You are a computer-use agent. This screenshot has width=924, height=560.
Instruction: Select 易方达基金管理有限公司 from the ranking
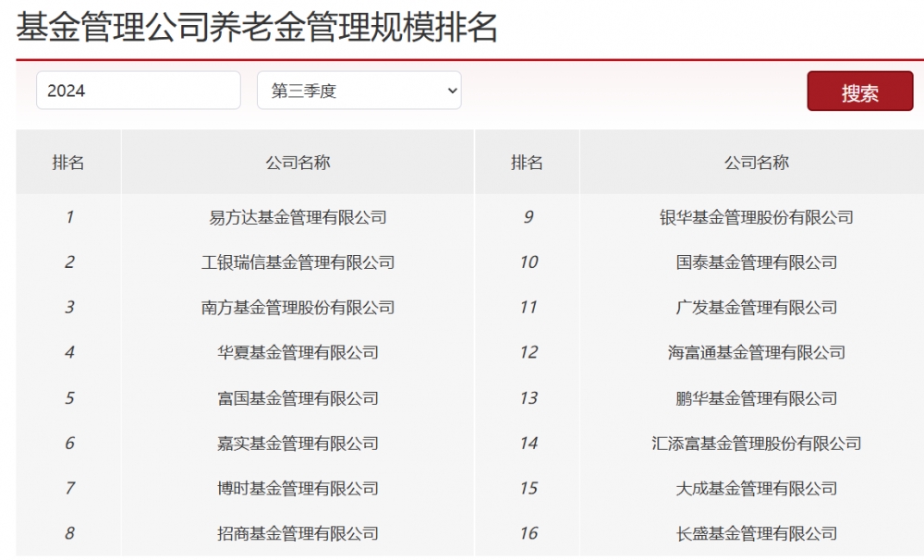click(296, 217)
